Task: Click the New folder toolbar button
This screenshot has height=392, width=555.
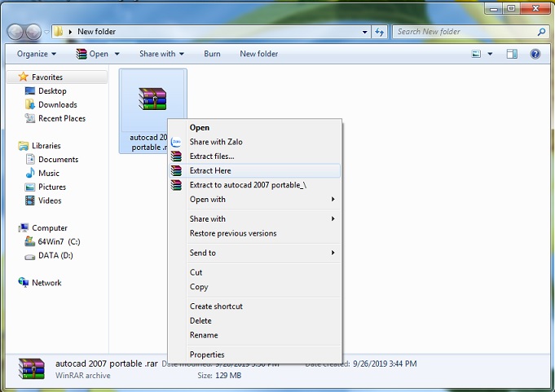Action: tap(258, 54)
